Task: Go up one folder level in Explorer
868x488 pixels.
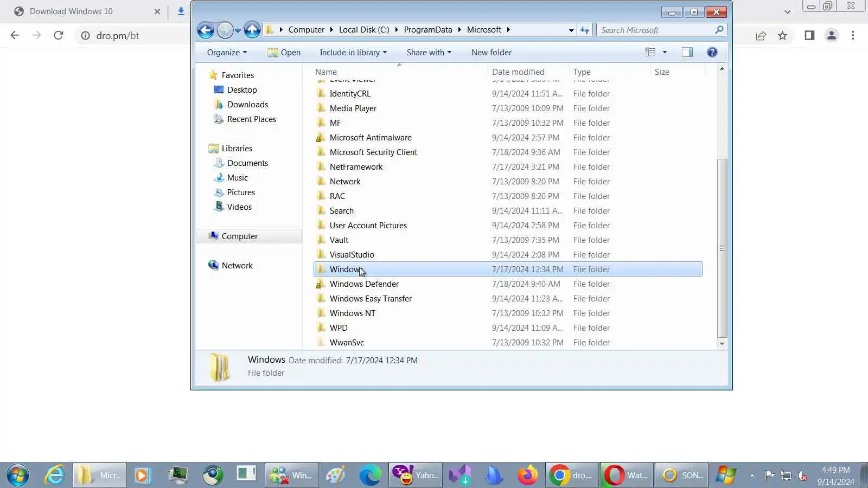Action: coord(252,30)
